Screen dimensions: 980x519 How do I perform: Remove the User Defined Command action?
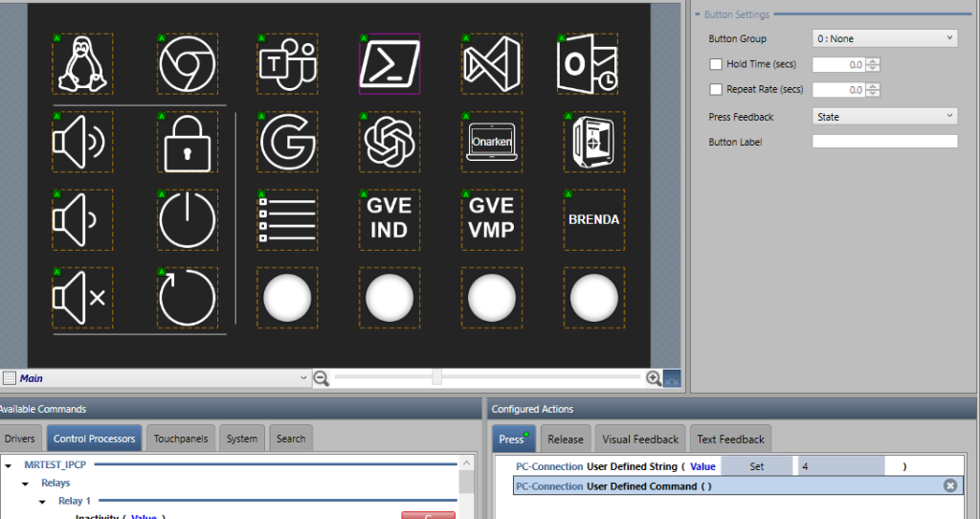(x=950, y=485)
